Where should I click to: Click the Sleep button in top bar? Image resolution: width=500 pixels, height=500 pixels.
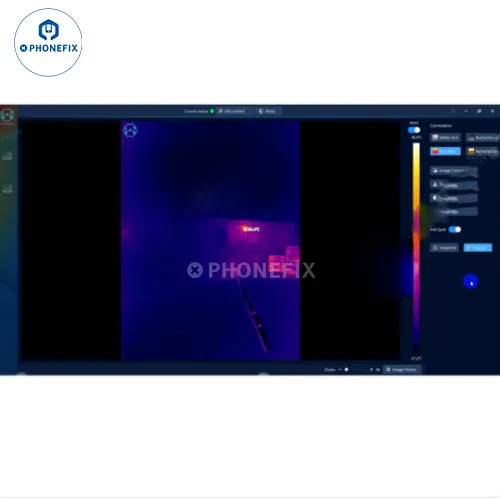tap(268, 111)
